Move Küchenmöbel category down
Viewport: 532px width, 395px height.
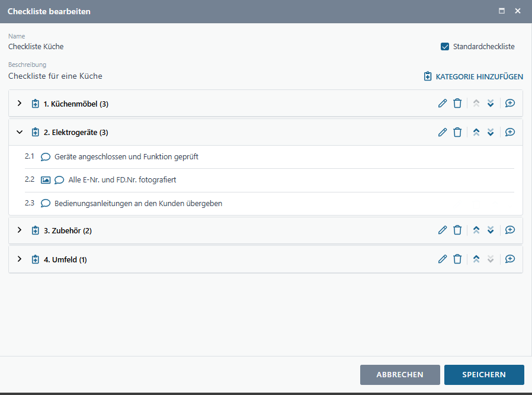(x=491, y=104)
